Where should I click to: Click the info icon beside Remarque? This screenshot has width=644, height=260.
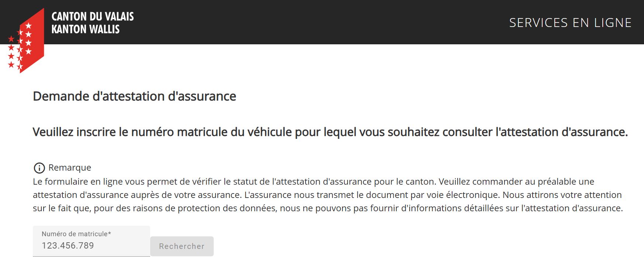(x=39, y=168)
